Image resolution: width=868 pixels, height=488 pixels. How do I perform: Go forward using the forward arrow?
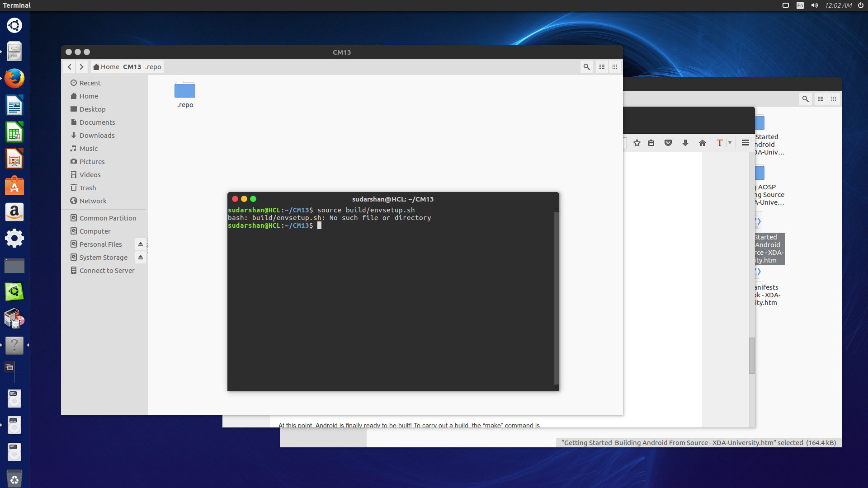pyautogui.click(x=81, y=67)
